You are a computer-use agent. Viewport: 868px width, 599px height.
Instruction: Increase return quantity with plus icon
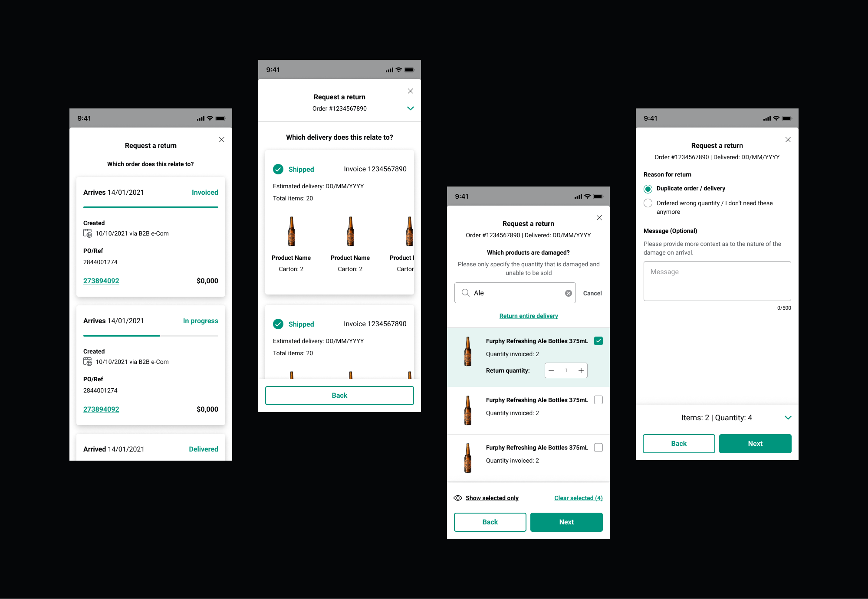point(581,370)
